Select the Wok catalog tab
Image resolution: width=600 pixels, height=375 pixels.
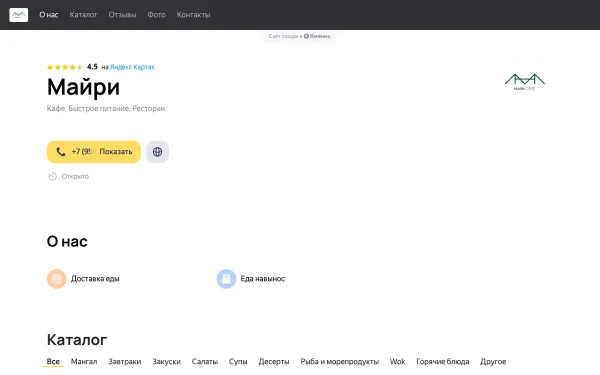click(397, 362)
